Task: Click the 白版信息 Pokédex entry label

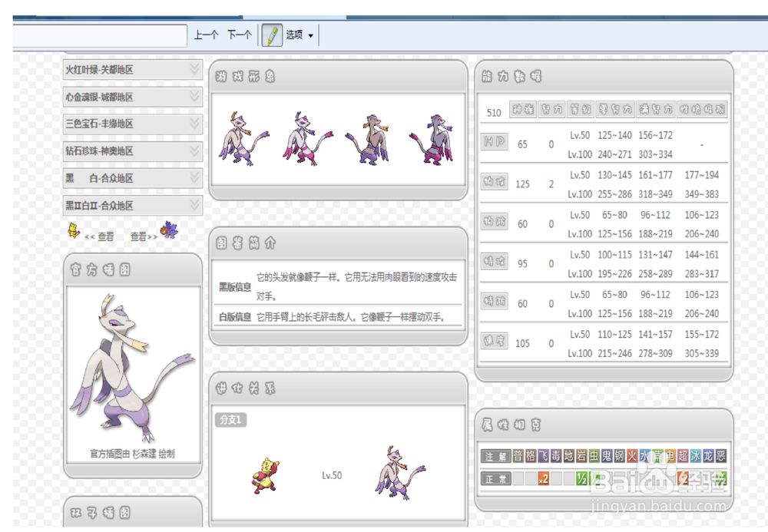Action: (234, 317)
